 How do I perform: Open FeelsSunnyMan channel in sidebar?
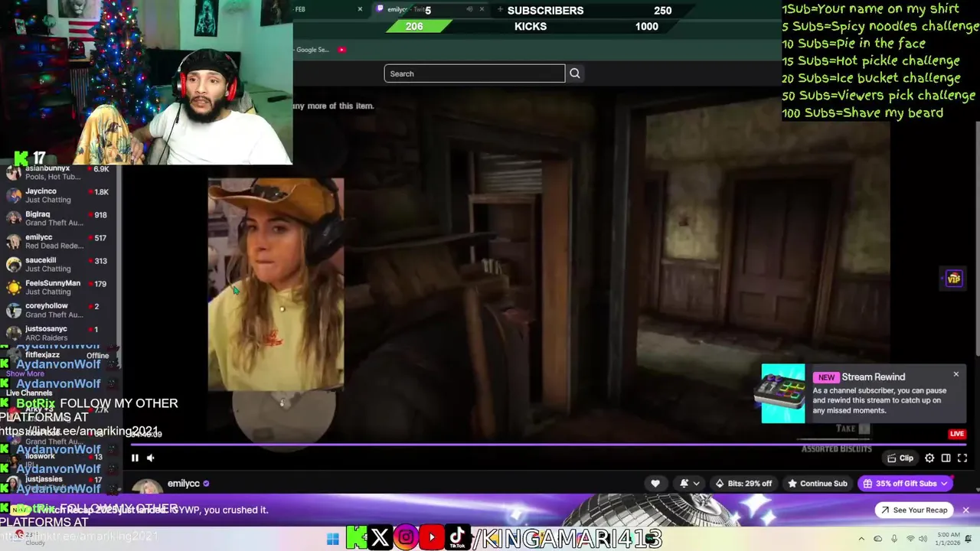pyautogui.click(x=59, y=287)
